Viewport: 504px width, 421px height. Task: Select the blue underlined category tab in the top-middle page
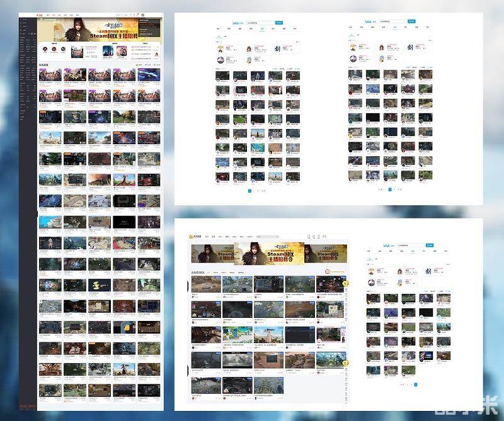tap(262, 28)
